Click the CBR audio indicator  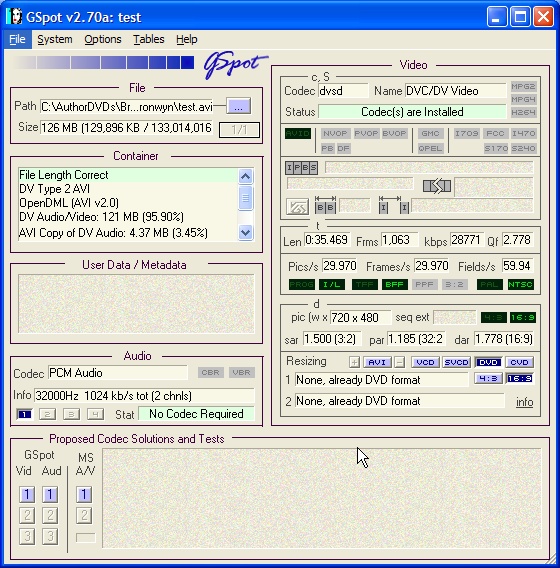[210, 372]
